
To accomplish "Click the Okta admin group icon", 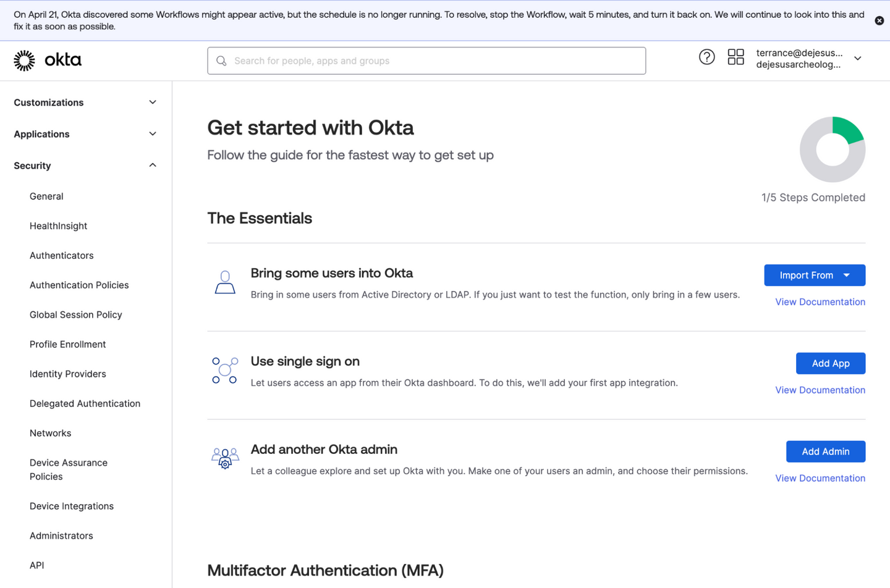I will click(225, 459).
